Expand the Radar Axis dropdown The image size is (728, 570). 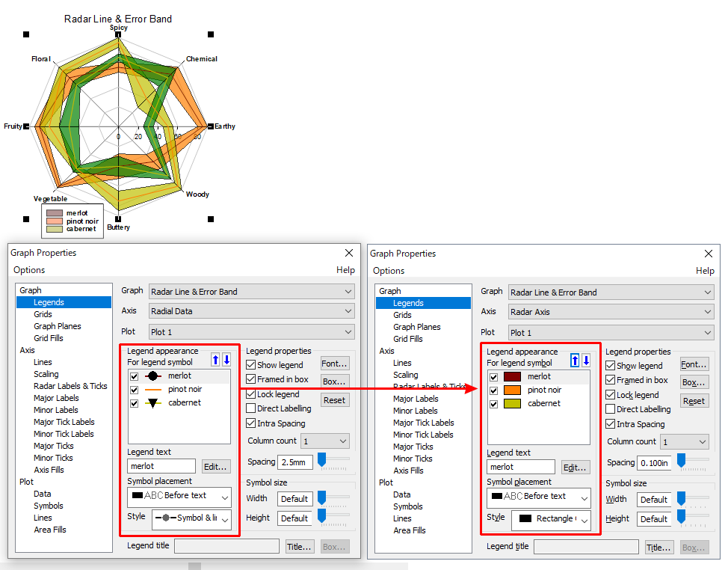(x=610, y=312)
